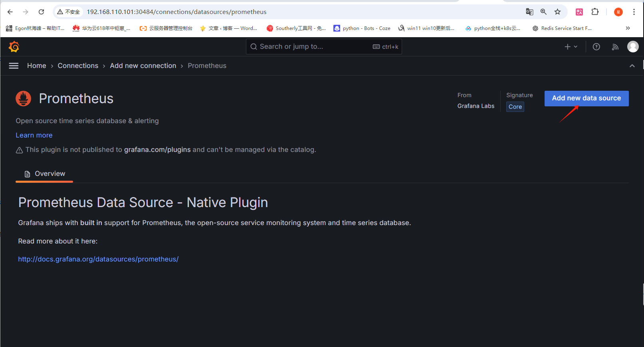Image resolution: width=644 pixels, height=347 pixels.
Task: Click the translate page icon
Action: (529, 12)
